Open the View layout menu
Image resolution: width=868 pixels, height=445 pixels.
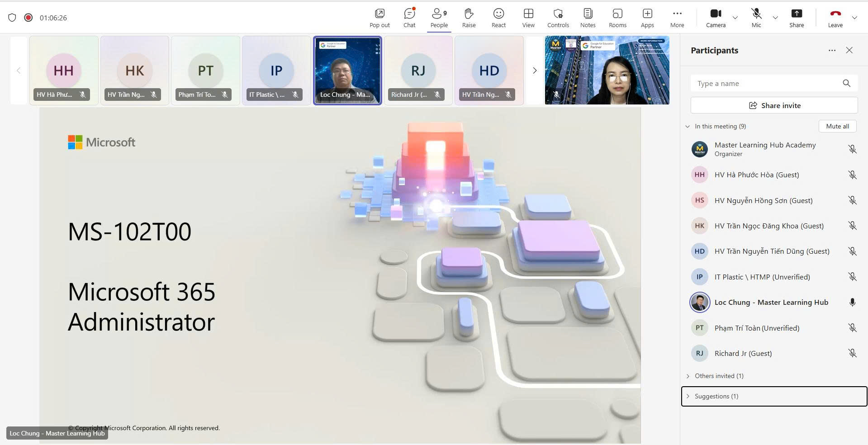click(x=528, y=18)
